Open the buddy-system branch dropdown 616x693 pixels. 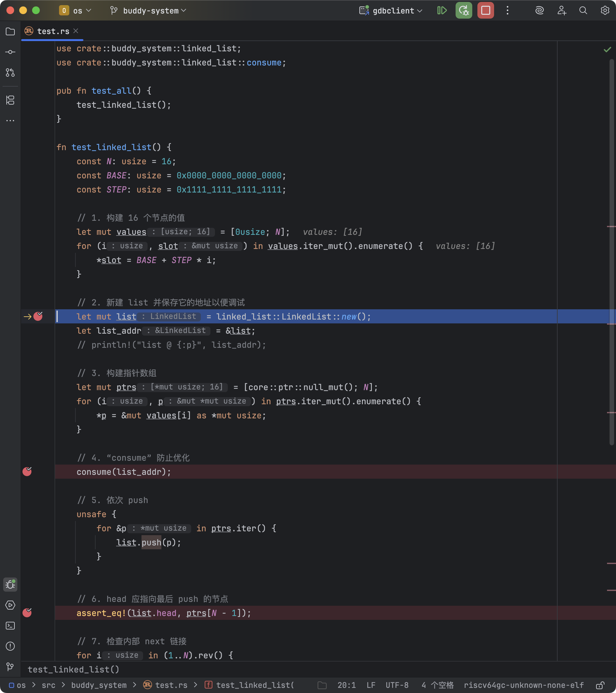click(148, 11)
